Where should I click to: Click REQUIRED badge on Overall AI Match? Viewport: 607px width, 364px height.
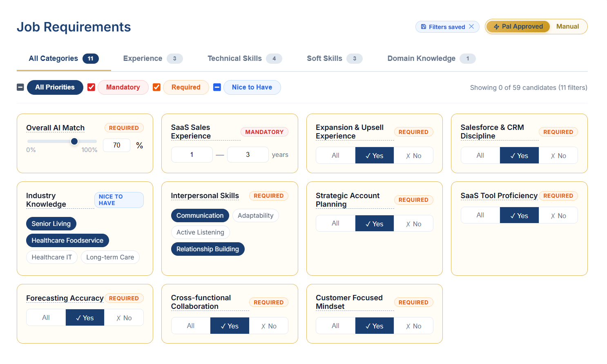124,128
